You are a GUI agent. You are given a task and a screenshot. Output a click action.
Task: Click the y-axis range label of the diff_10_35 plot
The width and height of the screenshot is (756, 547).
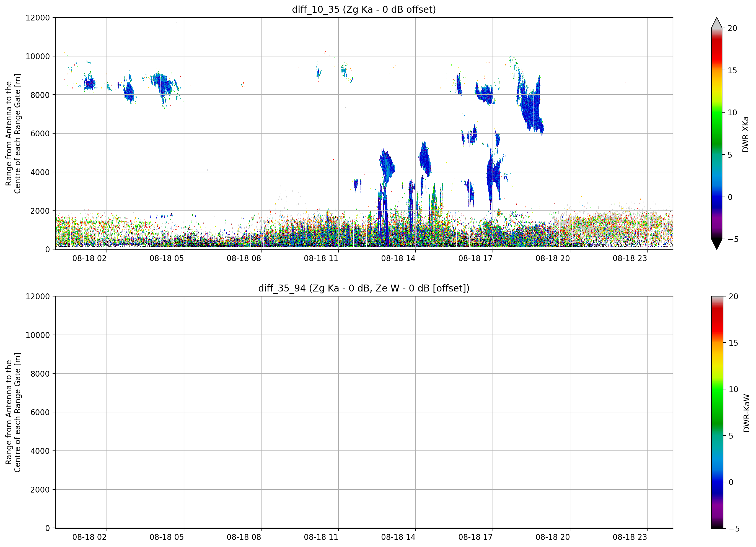[x=13, y=134]
